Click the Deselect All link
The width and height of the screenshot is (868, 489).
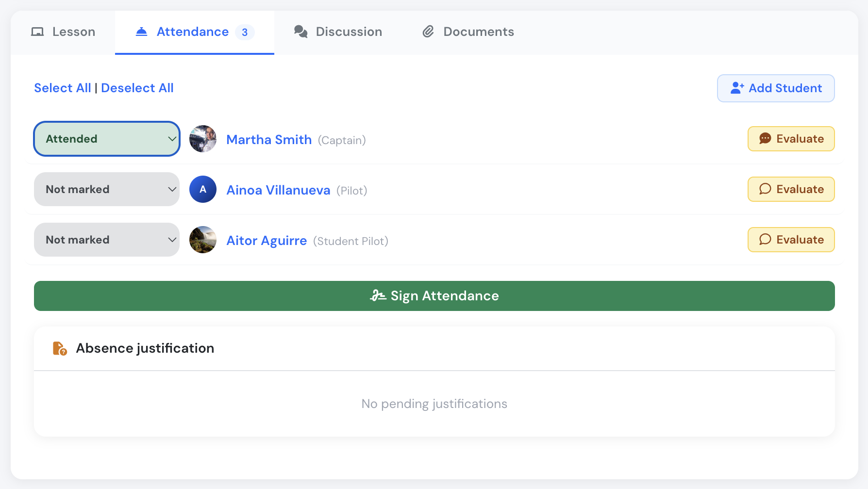(x=137, y=88)
